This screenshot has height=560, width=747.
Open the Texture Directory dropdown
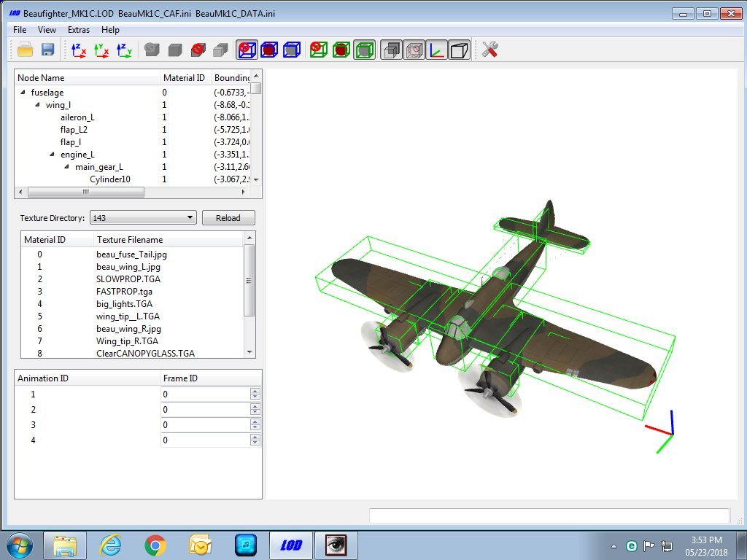(x=143, y=217)
